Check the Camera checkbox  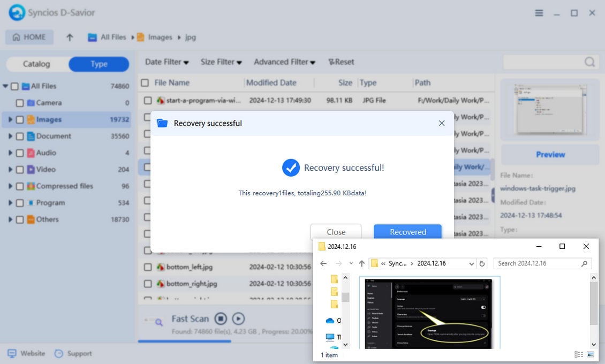20,103
